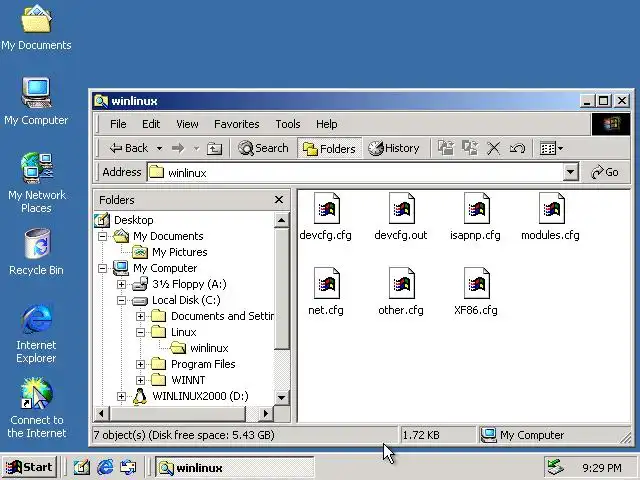Click the Copy To toolbar icon

470,148
